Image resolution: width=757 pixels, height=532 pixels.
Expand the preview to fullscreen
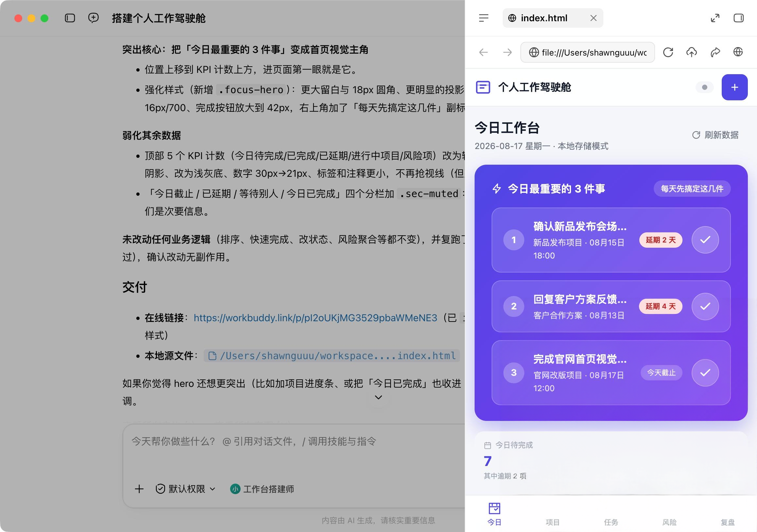[x=715, y=18]
